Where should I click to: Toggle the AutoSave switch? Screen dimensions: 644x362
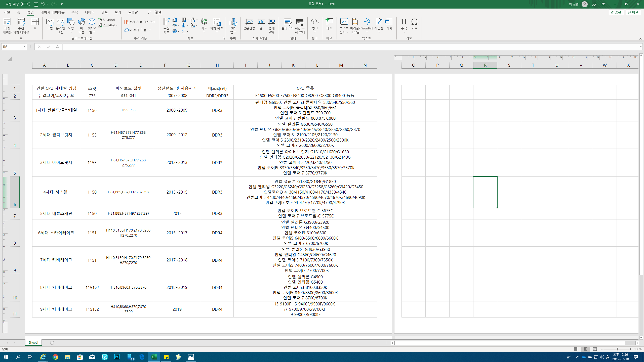(x=25, y=4)
